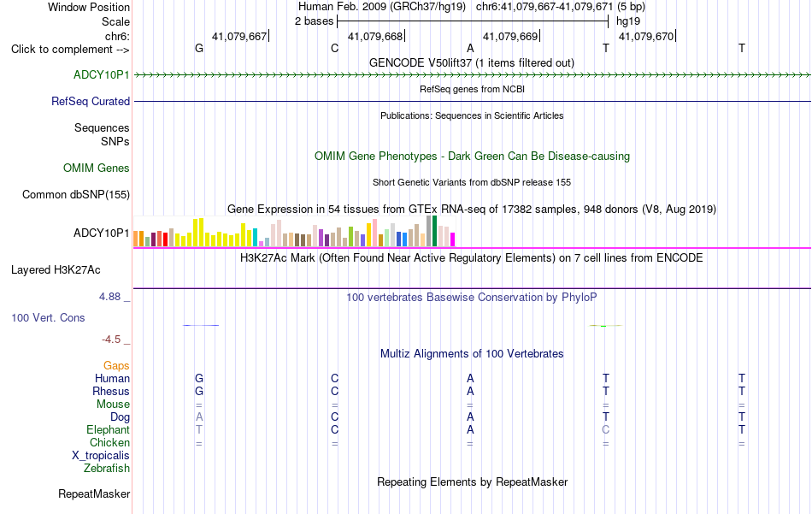The image size is (812, 514).
Task: Click the orange Gaps label
Action: click(116, 366)
